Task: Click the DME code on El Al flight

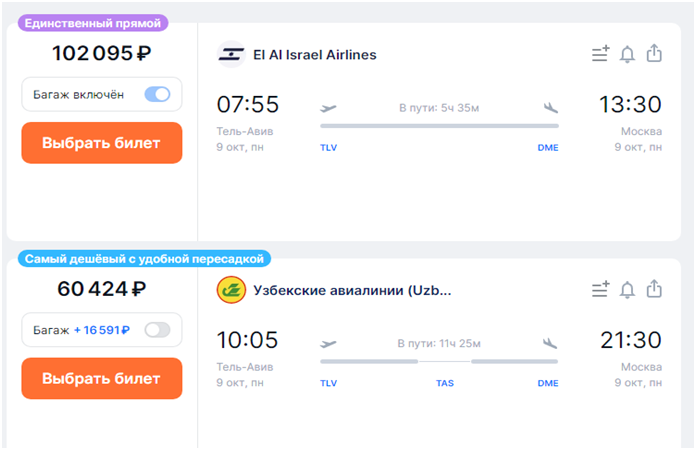Action: (548, 148)
